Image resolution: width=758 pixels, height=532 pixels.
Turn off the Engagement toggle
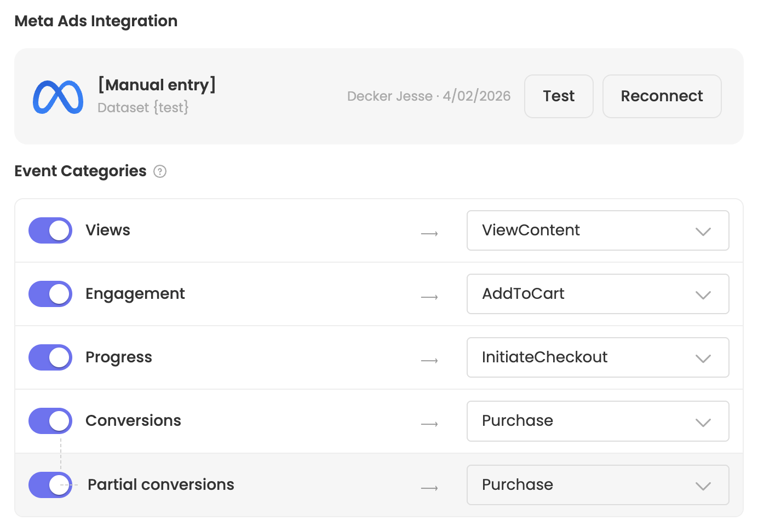(50, 294)
